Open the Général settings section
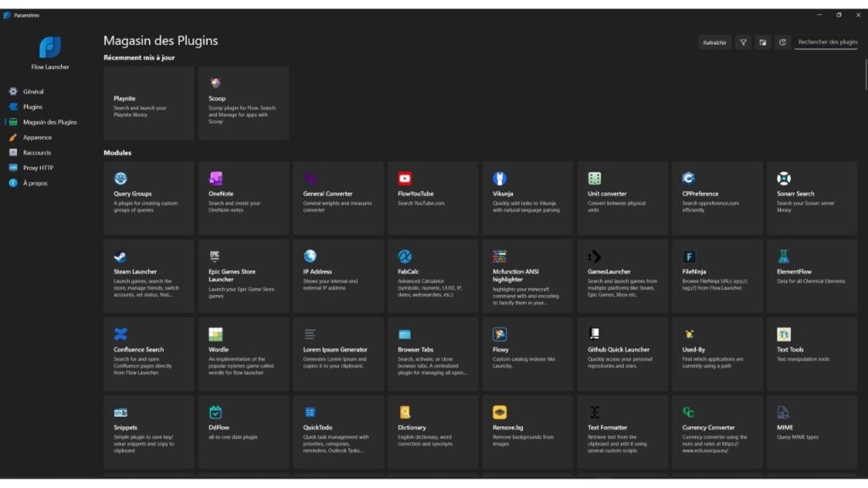Screen dimensions: 868x488 tap(33, 91)
